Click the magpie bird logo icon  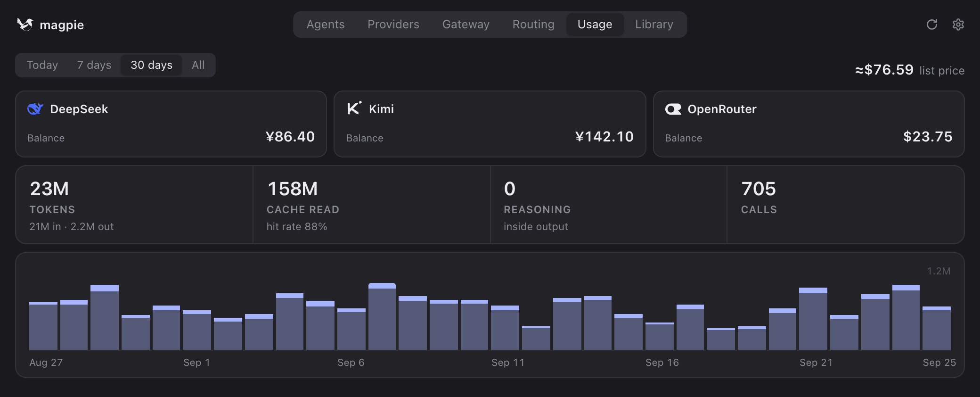coord(25,25)
